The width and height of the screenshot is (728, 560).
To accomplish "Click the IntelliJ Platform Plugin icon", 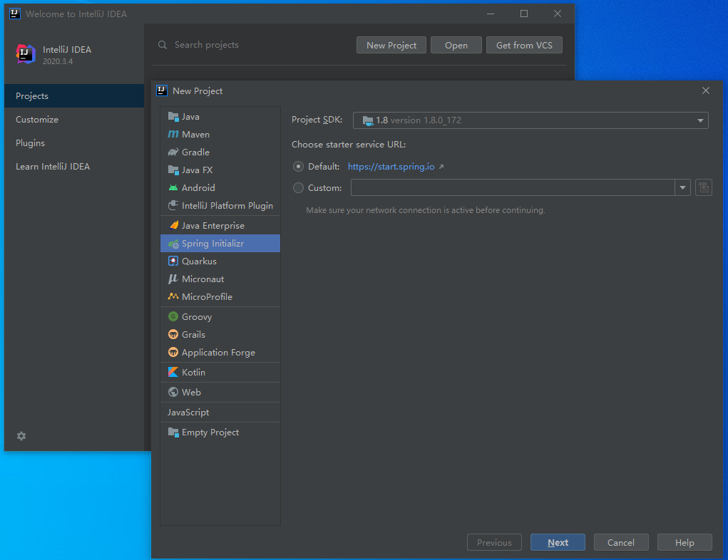I will pyautogui.click(x=173, y=205).
